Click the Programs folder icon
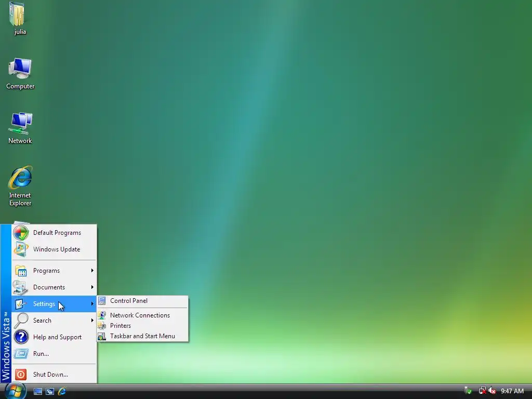Image resolution: width=532 pixels, height=399 pixels. [21, 271]
